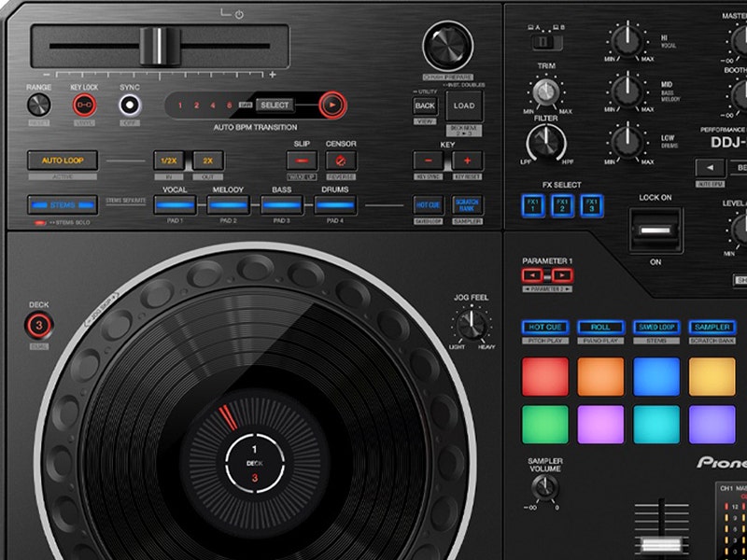Click the SELECT button for BPM transition
The width and height of the screenshot is (747, 560).
(x=275, y=105)
